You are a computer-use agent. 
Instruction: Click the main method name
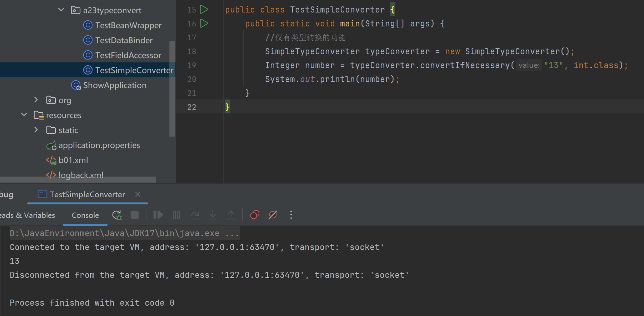tap(350, 24)
